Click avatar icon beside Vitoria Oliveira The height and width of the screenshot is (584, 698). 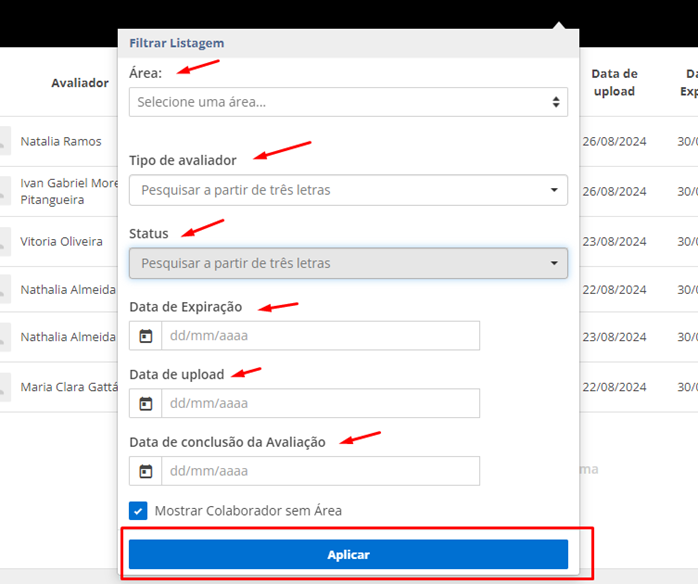pos(4,242)
